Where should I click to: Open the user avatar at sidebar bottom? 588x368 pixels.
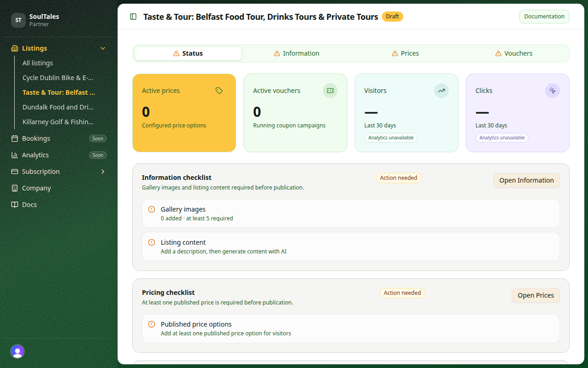tap(17, 351)
